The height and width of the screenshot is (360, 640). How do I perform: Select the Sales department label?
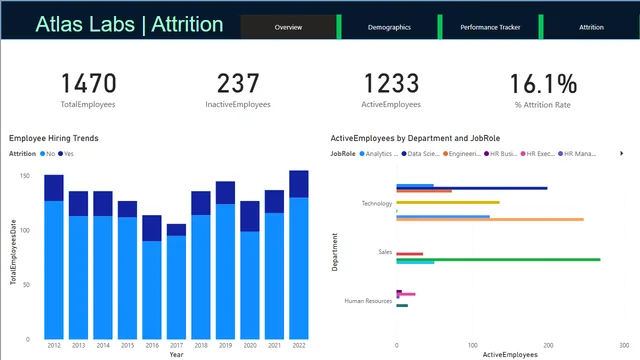[x=385, y=252]
